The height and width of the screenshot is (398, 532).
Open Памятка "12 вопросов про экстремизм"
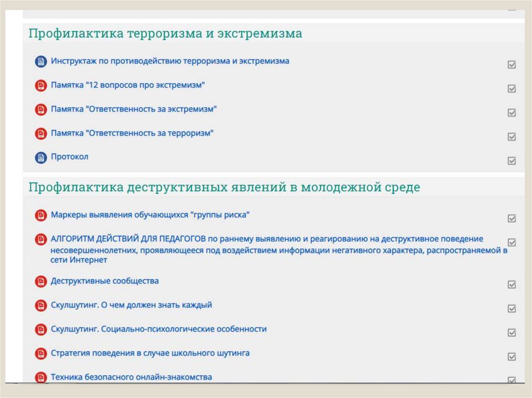click(128, 85)
